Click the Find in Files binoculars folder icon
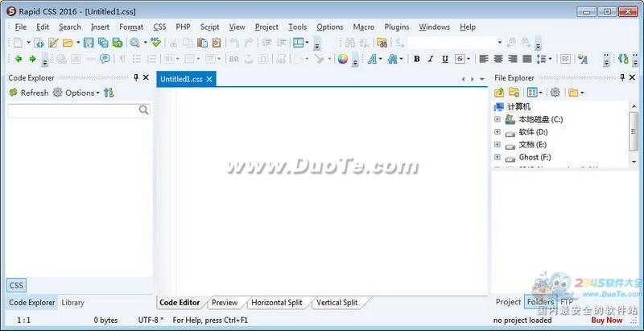Screen dimensions: 644x331 (x=382, y=43)
